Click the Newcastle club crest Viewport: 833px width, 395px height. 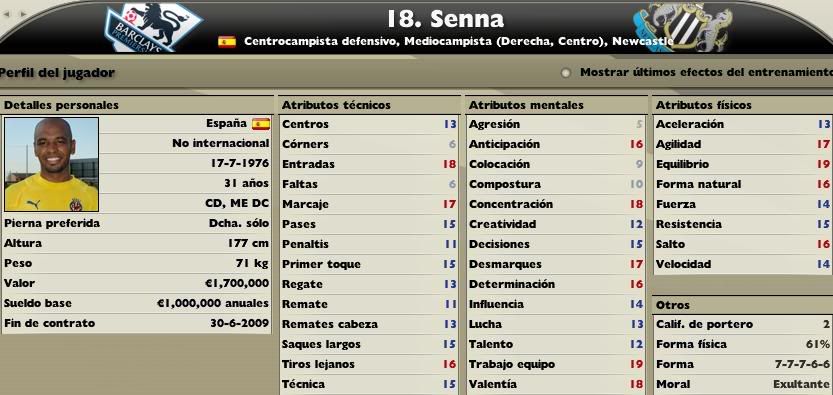pyautogui.click(x=682, y=27)
